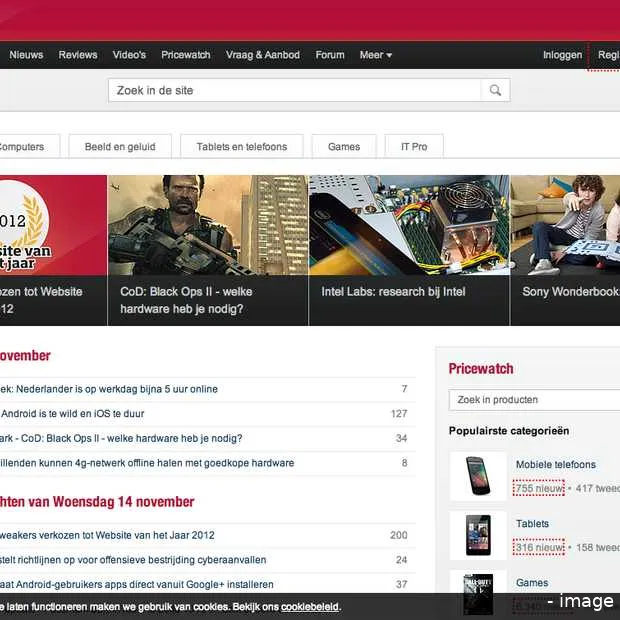Viewport: 620px width, 620px height.
Task: Click the 755 nieuw link
Action: click(x=538, y=489)
